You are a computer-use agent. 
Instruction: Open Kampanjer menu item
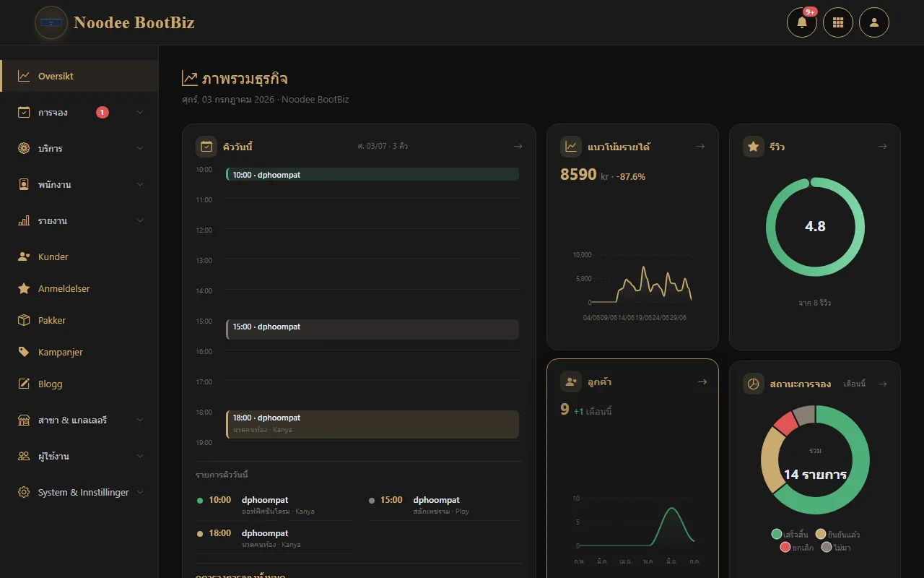[79, 352]
